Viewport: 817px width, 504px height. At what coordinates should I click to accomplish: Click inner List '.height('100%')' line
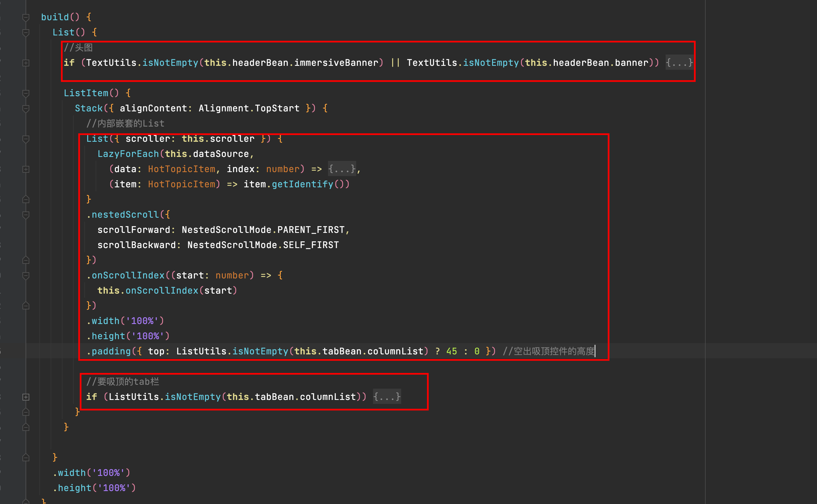(128, 336)
